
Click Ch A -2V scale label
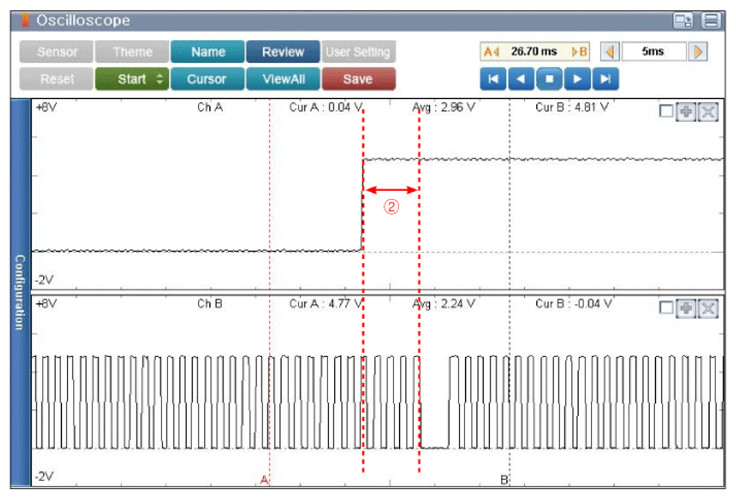[45, 280]
